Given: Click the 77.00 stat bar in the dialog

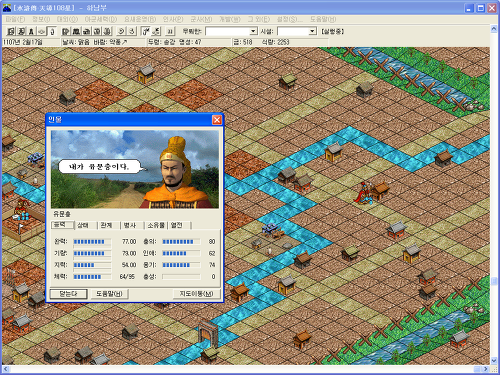Looking at the screenshot, I should click(92, 242).
